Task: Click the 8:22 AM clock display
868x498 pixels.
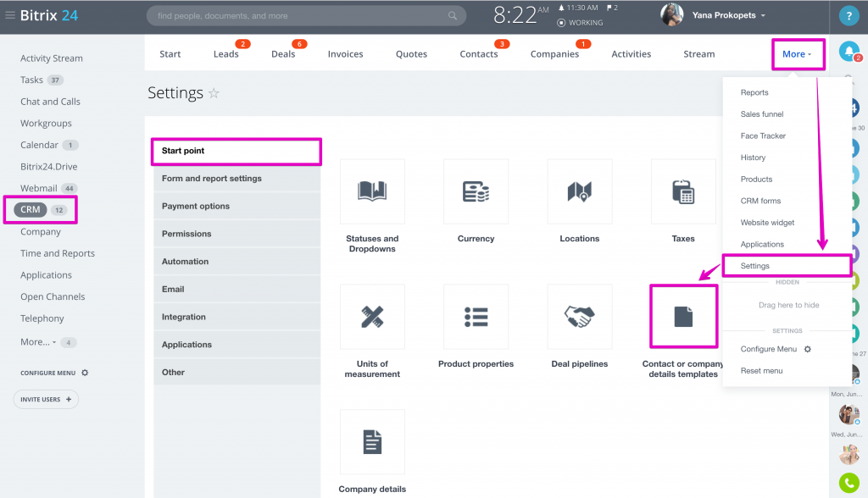Action: [520, 15]
